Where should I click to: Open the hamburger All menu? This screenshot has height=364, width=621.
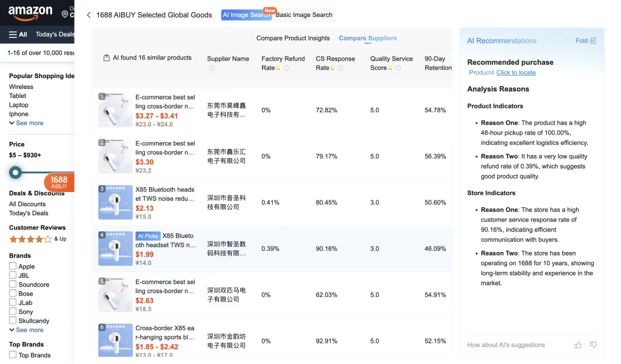[18, 35]
